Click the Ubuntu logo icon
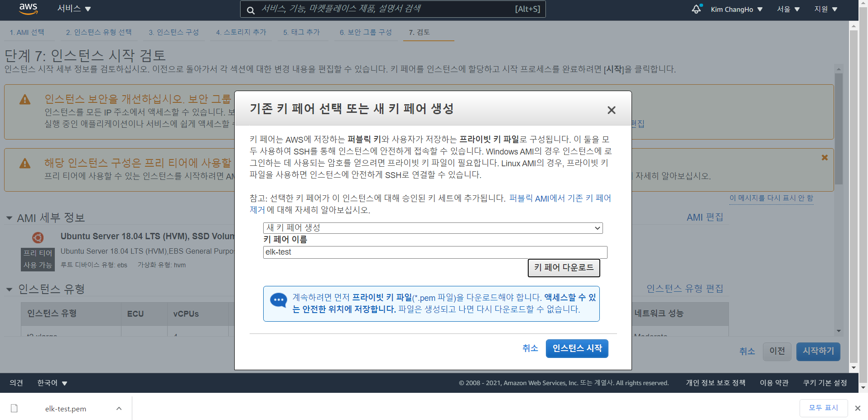The image size is (868, 420). 38,237
